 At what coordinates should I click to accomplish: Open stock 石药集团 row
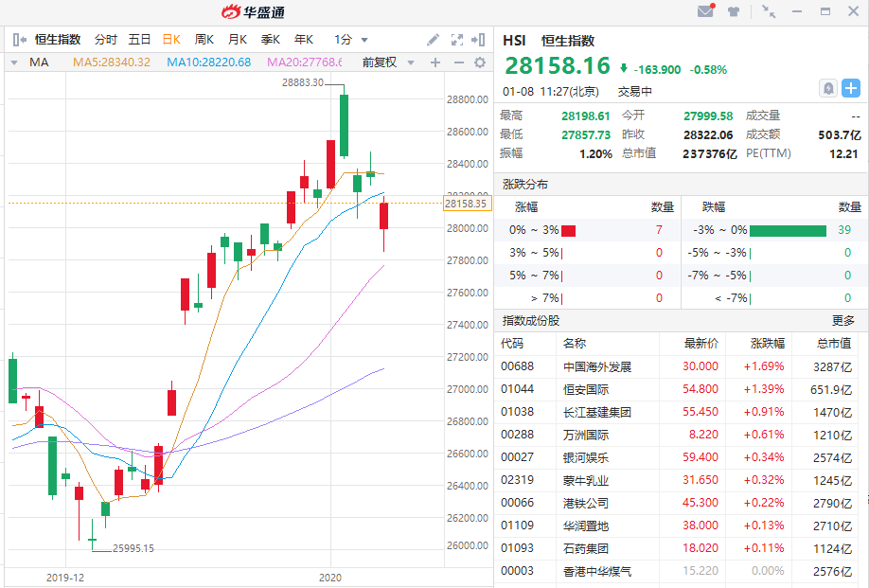(x=676, y=548)
